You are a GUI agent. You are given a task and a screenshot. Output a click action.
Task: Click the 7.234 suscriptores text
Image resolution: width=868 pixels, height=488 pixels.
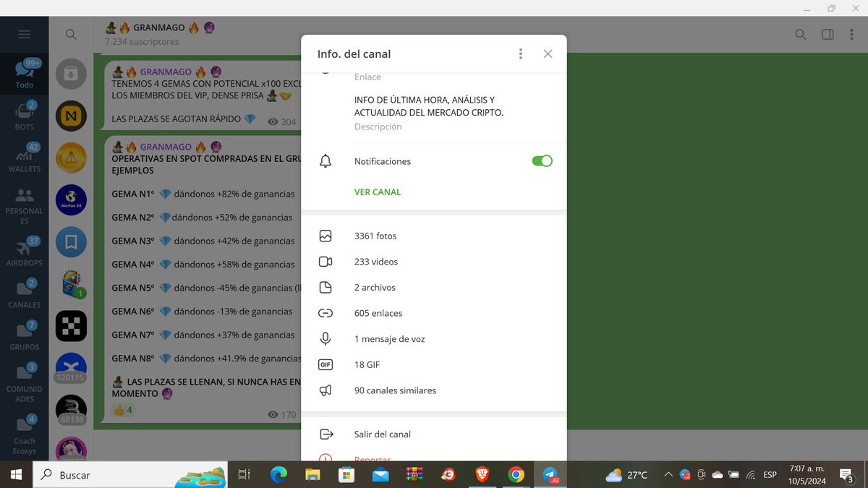(x=142, y=42)
